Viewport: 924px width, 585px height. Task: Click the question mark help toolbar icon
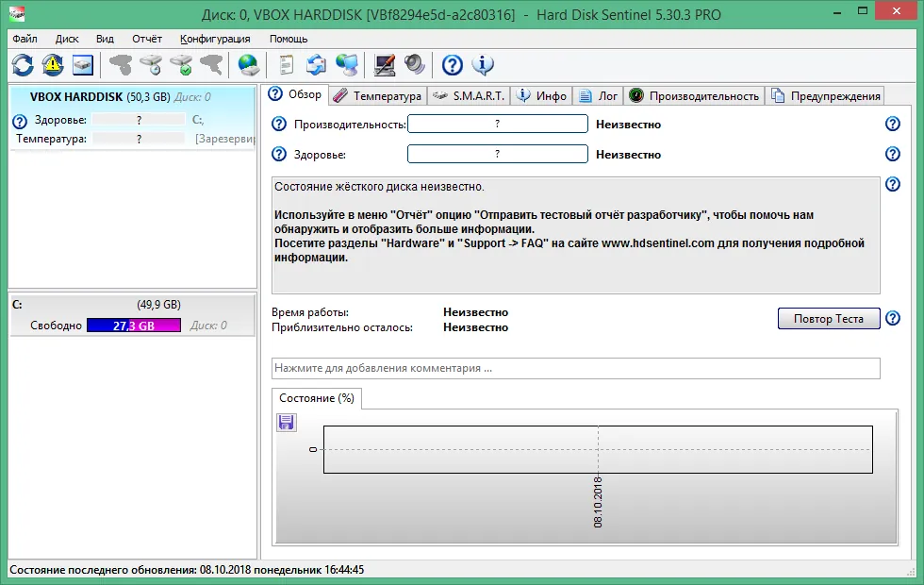click(x=453, y=65)
